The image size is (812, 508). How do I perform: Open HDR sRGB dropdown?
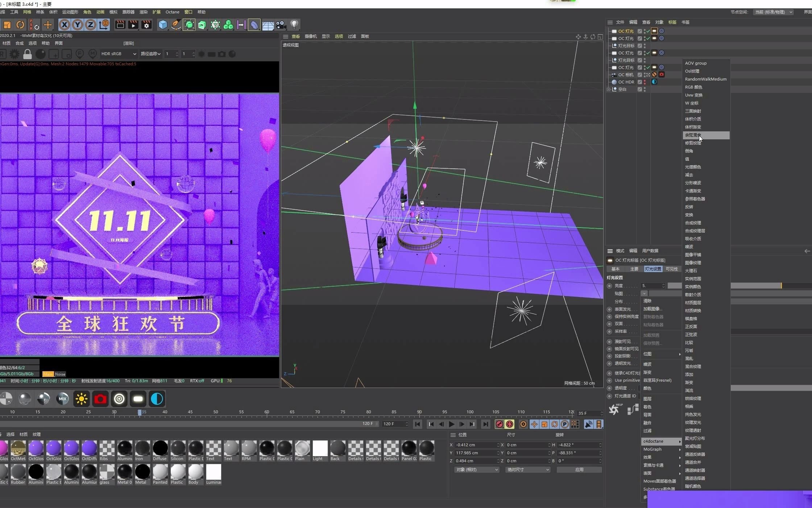click(119, 54)
